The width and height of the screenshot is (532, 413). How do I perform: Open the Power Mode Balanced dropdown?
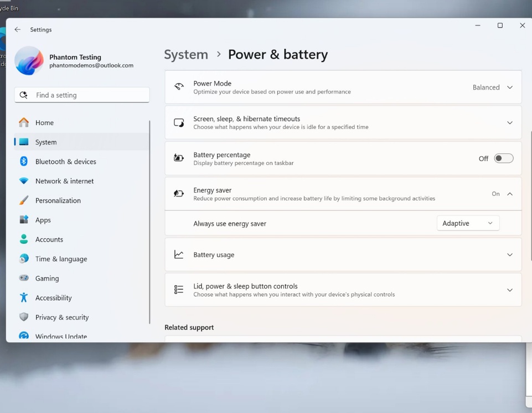pos(492,87)
